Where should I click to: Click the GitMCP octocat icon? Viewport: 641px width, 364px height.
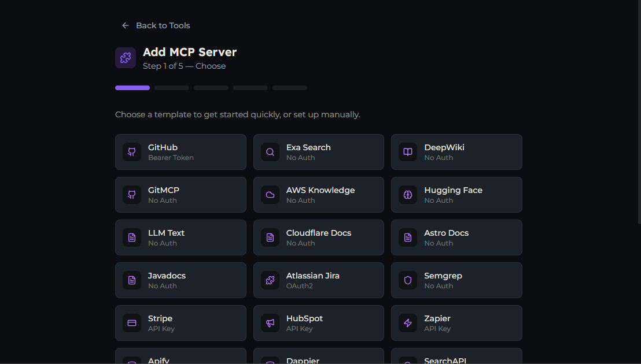coord(132,195)
